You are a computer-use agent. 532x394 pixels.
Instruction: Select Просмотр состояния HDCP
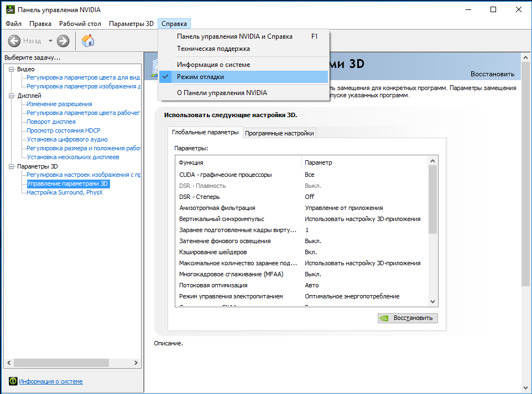(x=64, y=130)
